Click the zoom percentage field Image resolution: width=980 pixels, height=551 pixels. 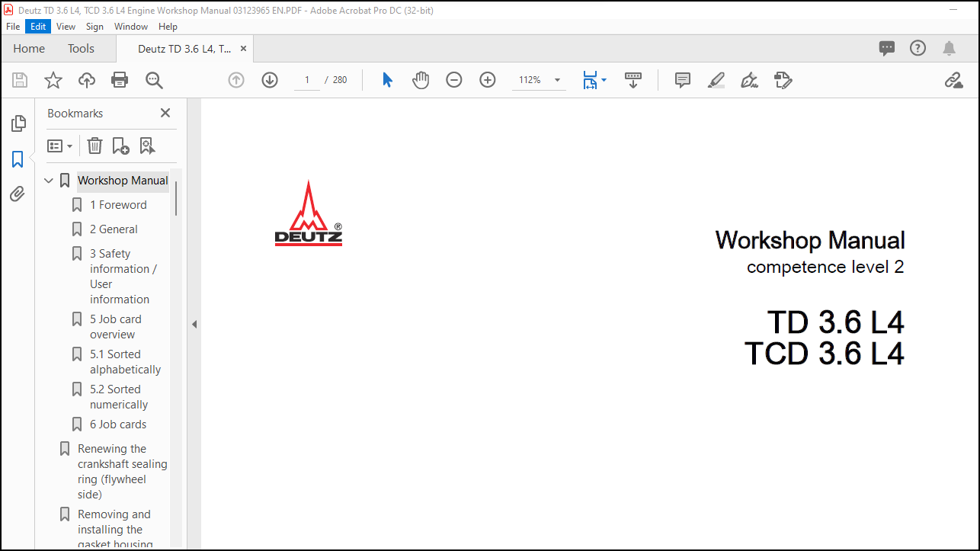tap(530, 80)
